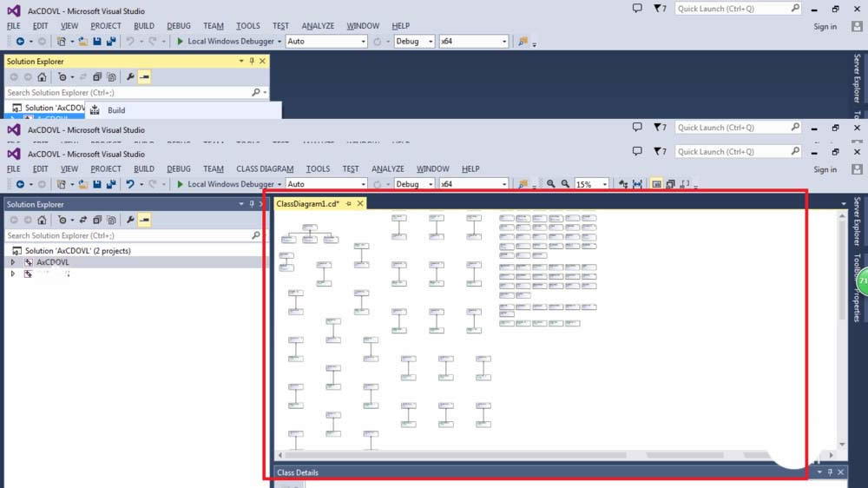Select the AxCDOVL project in the tree
Image resolution: width=868 pixels, height=488 pixels.
click(x=53, y=262)
